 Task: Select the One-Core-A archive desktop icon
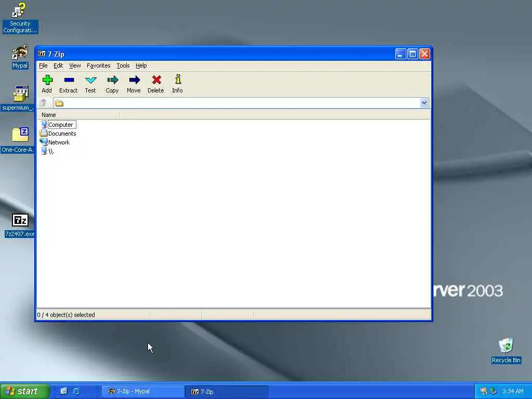click(18, 140)
